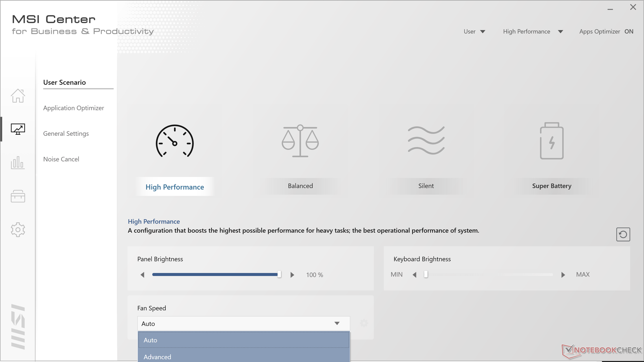Select the Super Battery icon
The height and width of the screenshot is (362, 644).
(x=551, y=141)
